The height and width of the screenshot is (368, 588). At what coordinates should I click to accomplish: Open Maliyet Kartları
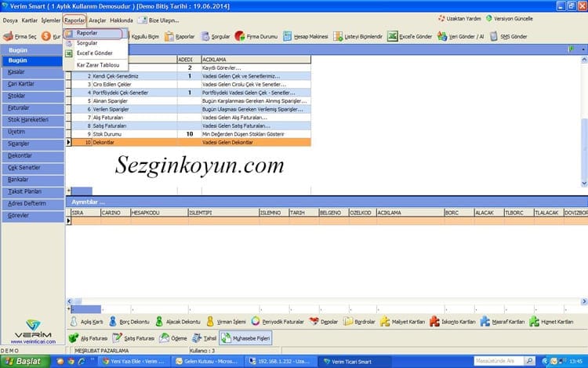click(403, 322)
